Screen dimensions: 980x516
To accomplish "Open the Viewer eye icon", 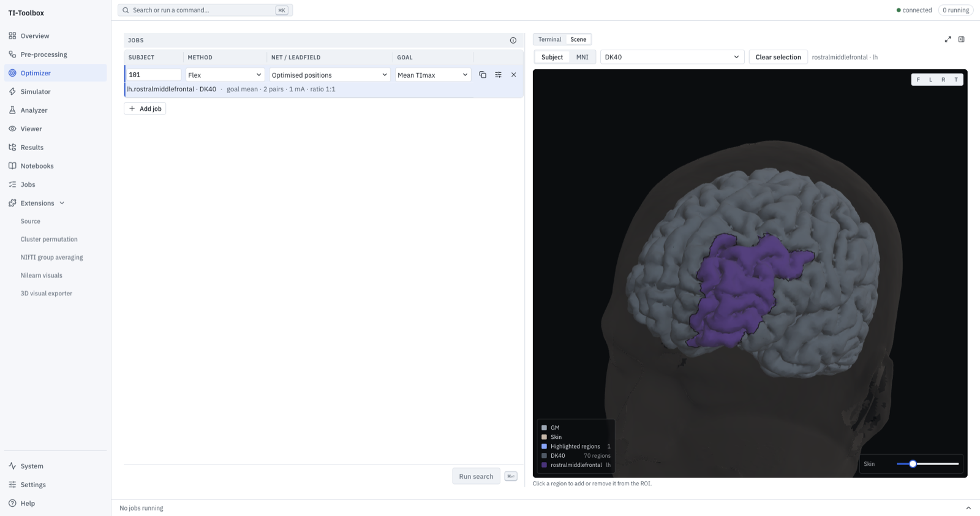I will point(12,129).
